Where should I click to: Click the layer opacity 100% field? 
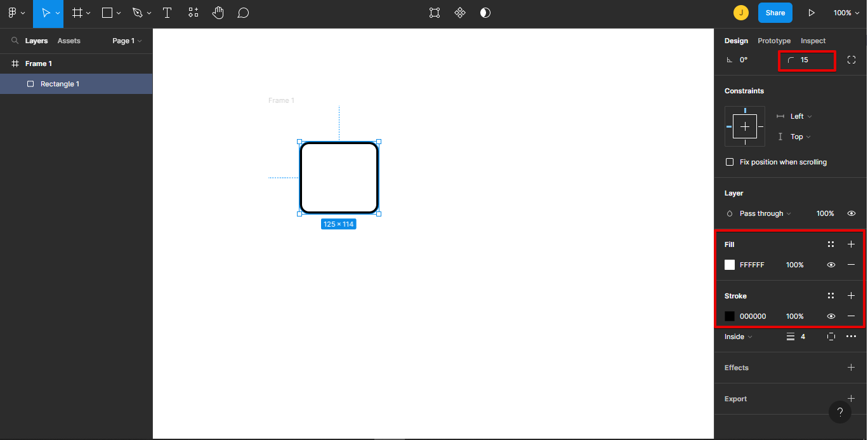[x=825, y=213]
